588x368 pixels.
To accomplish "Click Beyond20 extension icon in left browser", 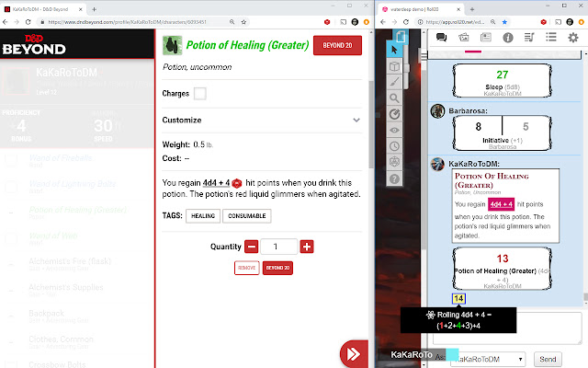I will [327, 22].
